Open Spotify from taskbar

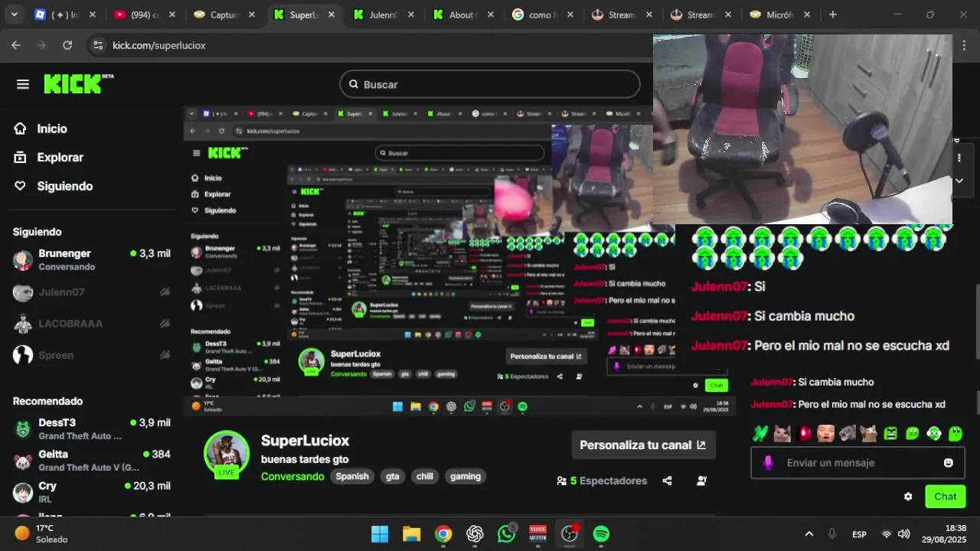tap(601, 534)
